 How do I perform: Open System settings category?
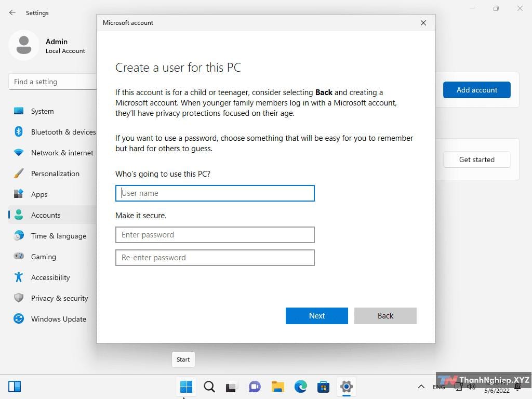point(52,111)
